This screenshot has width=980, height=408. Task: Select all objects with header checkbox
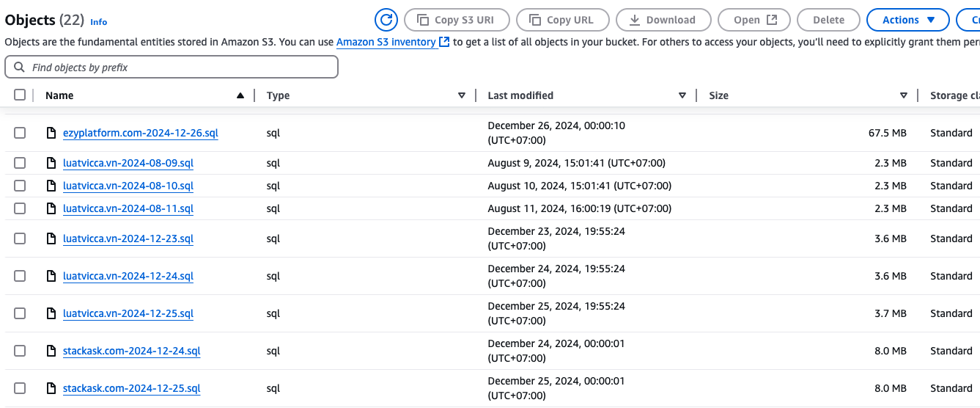tap(20, 95)
